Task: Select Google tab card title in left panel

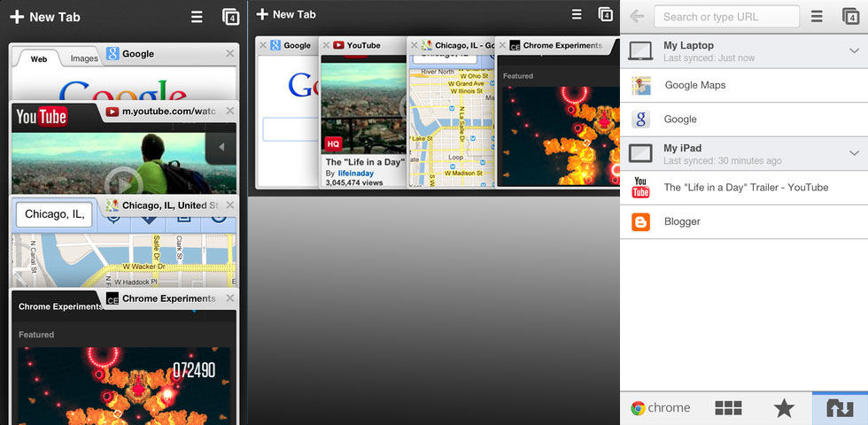Action: click(x=138, y=54)
